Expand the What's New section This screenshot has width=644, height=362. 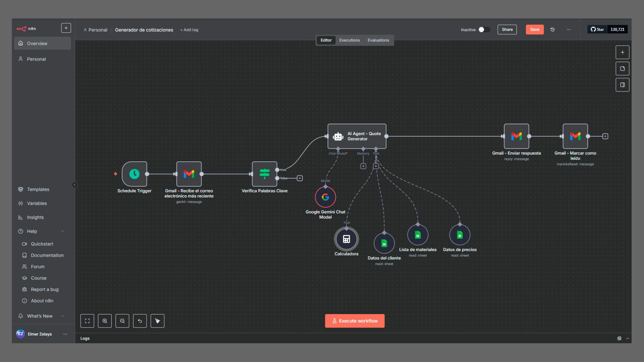(62, 316)
